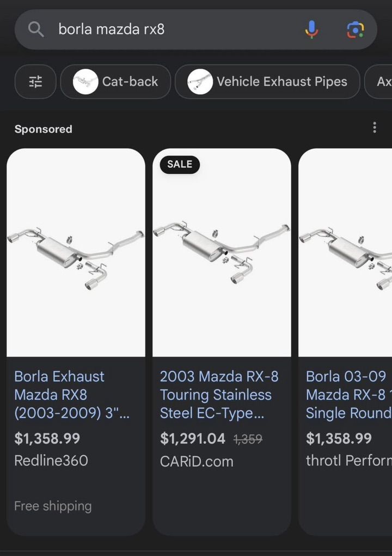Click the CARiD.com seller name
Screen dimensions: 392x556
197,461
